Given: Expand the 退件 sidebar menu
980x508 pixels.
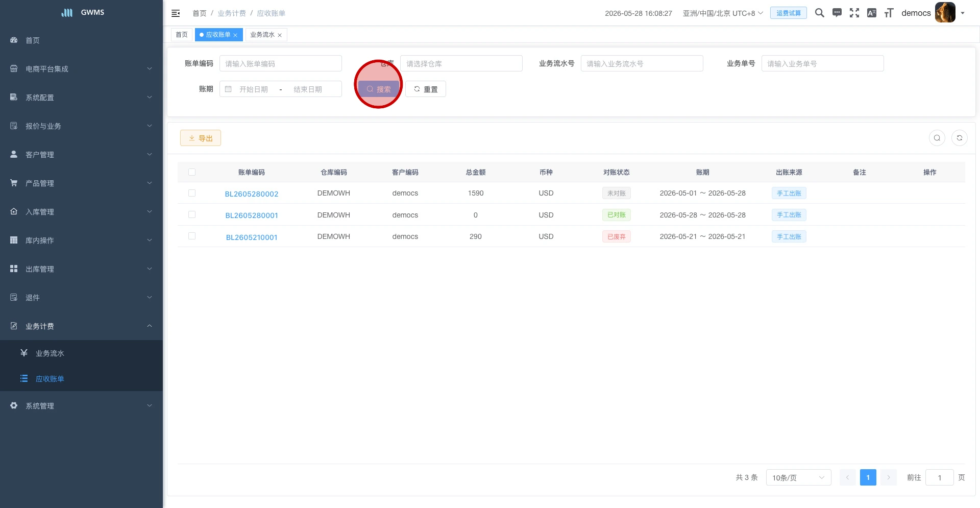Looking at the screenshot, I should tap(82, 298).
